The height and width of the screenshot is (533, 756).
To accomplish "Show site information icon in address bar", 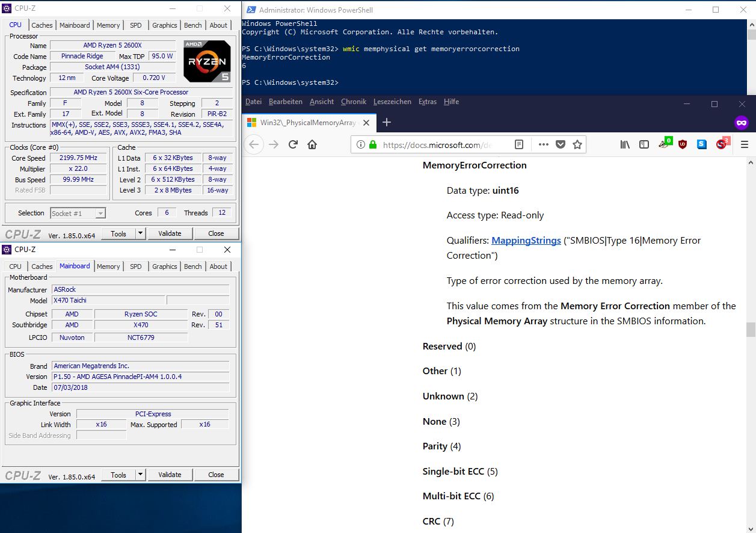I will (x=360, y=145).
